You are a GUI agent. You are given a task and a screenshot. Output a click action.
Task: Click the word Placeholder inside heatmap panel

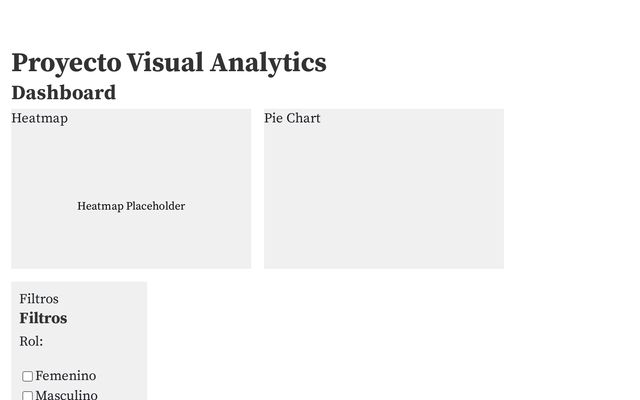(x=155, y=206)
